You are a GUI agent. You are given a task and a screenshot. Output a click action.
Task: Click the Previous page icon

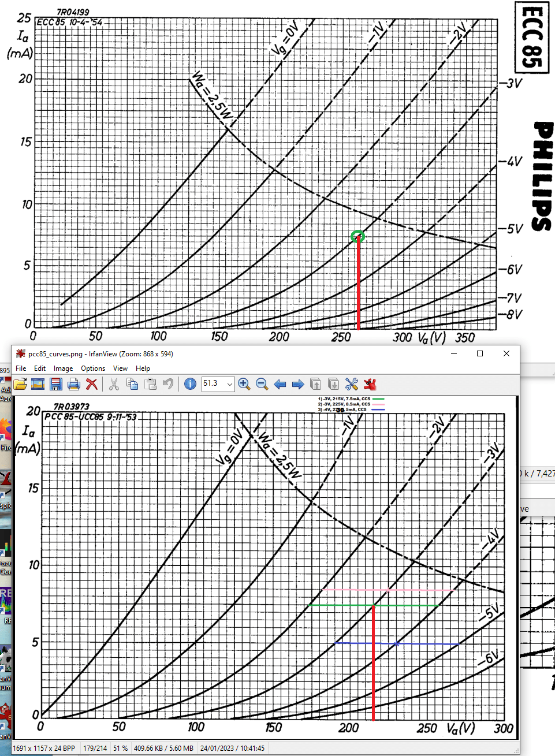click(316, 384)
